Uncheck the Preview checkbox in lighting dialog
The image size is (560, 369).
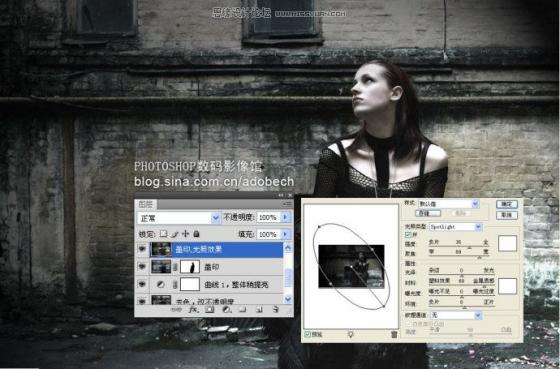(x=308, y=334)
